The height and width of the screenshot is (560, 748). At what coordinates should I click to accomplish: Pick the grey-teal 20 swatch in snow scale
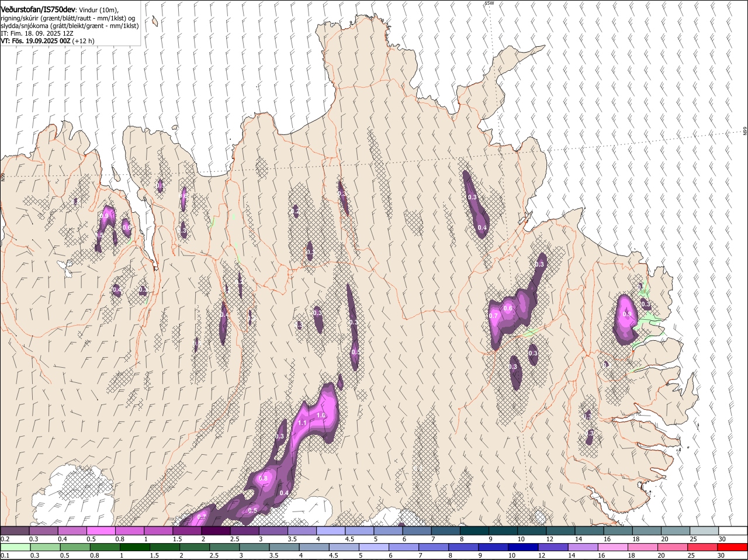(x=676, y=530)
